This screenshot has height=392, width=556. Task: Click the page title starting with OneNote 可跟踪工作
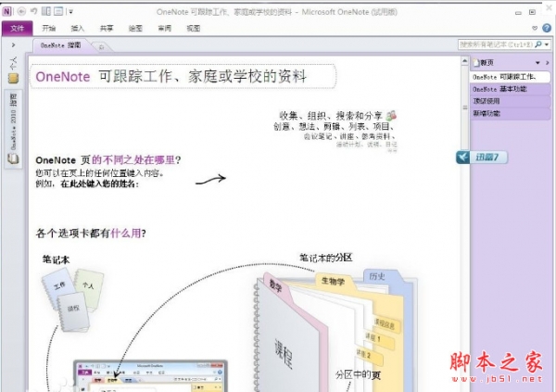[171, 76]
